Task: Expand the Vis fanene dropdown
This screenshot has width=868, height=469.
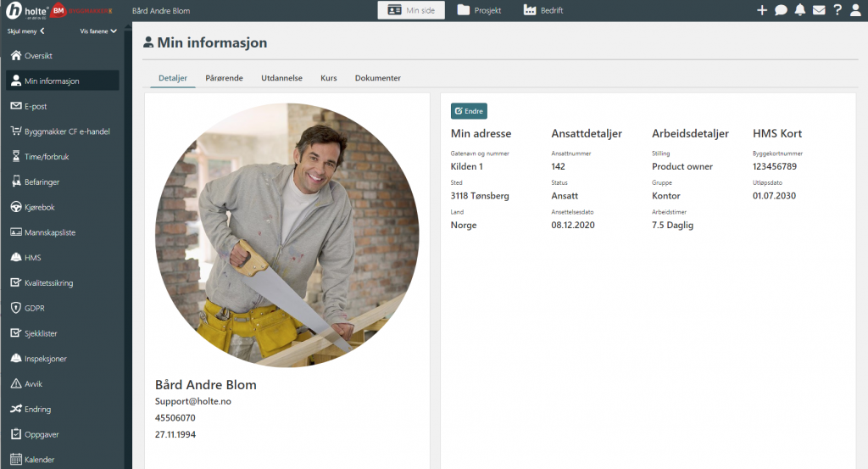Action: click(x=97, y=31)
